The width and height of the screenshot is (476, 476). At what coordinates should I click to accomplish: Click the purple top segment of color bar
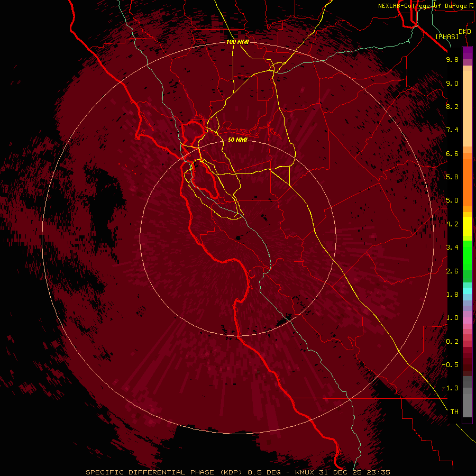(467, 53)
